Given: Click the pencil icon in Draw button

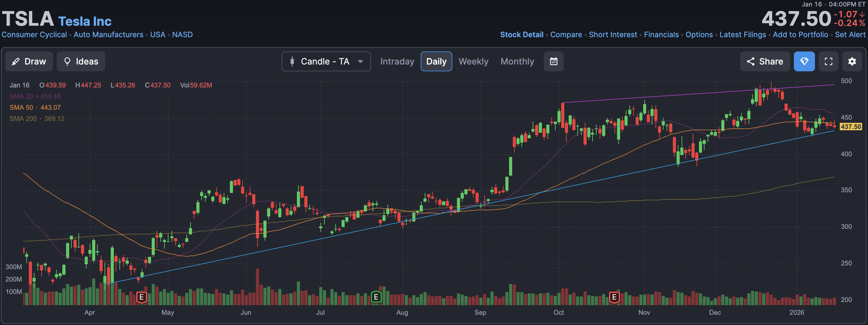Looking at the screenshot, I should pos(16,61).
